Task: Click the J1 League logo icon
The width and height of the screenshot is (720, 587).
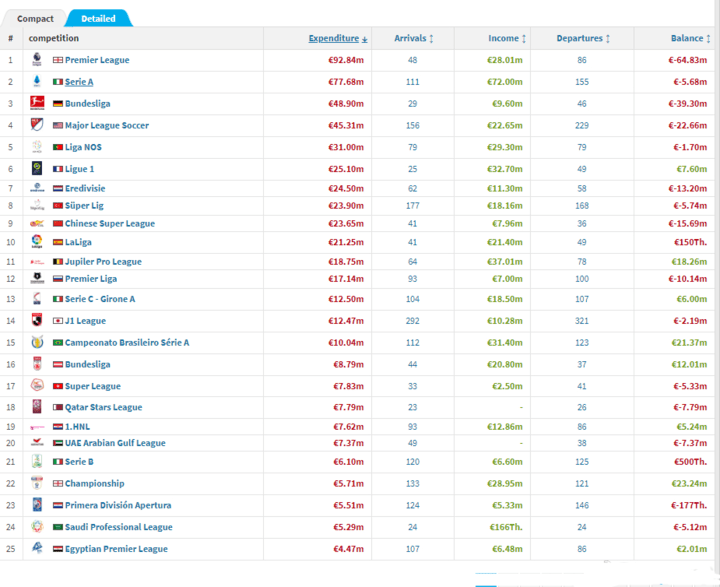Action: click(37, 320)
